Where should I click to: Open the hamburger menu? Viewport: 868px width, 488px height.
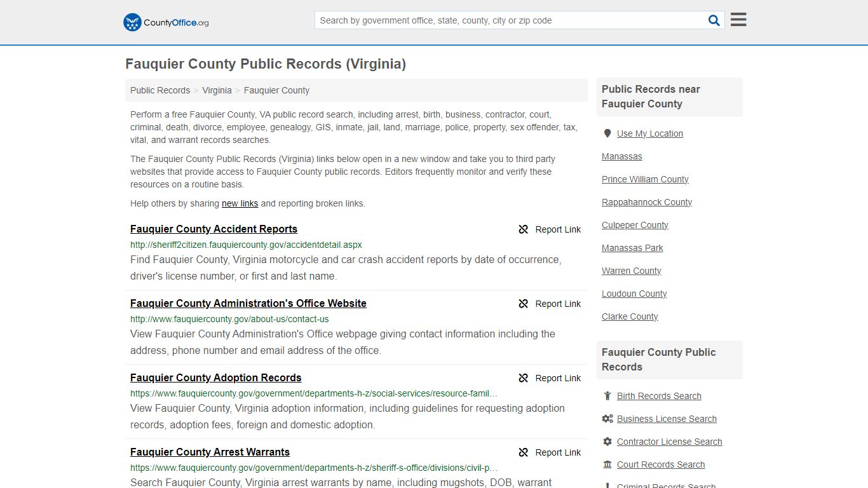pyautogui.click(x=738, y=20)
